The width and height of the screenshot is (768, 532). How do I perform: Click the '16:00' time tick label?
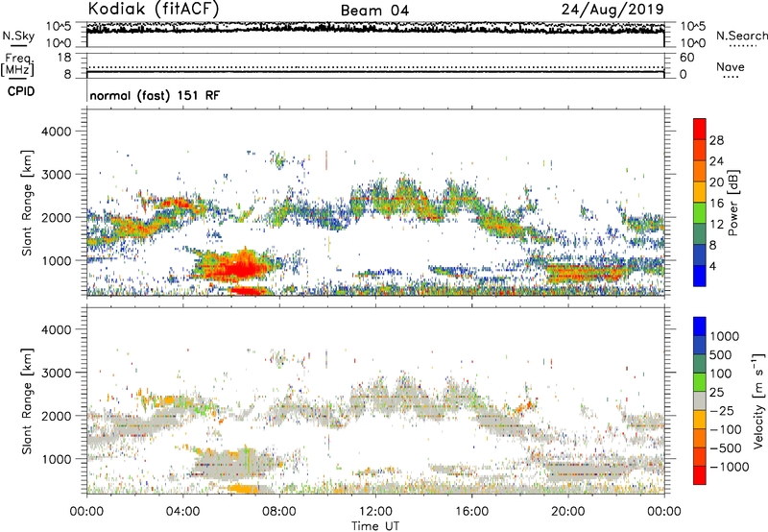pos(471,512)
